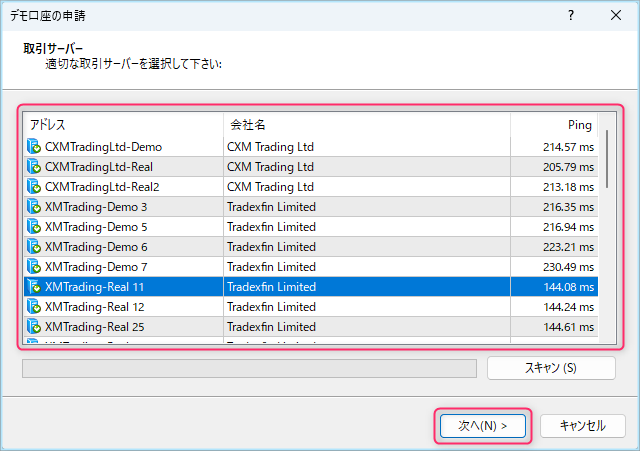
Task: Click the server icon beside XMTrading-Real 25
Action: pyautogui.click(x=34, y=327)
